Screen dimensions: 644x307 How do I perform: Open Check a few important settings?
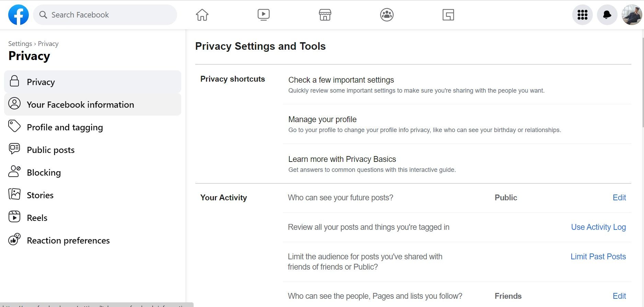pos(341,80)
